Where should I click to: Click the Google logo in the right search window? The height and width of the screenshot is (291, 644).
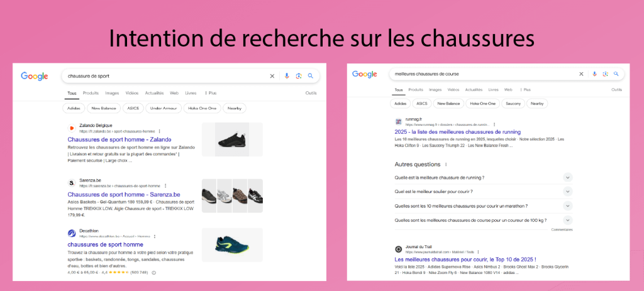point(364,74)
